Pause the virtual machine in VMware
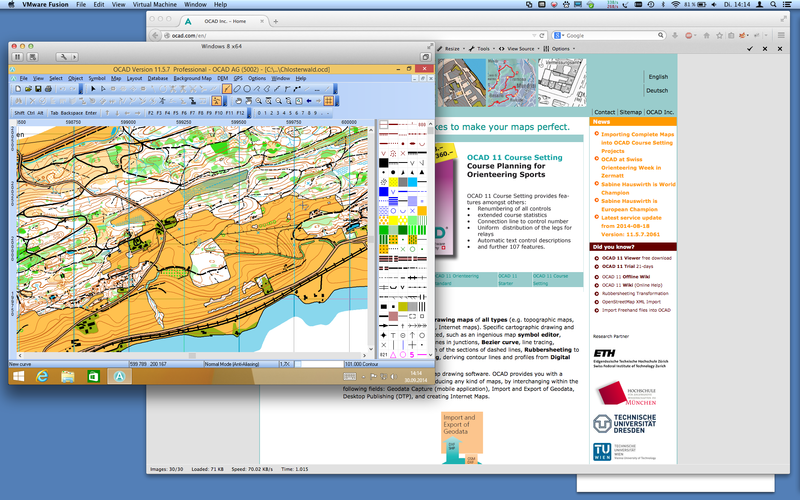 click(x=17, y=57)
